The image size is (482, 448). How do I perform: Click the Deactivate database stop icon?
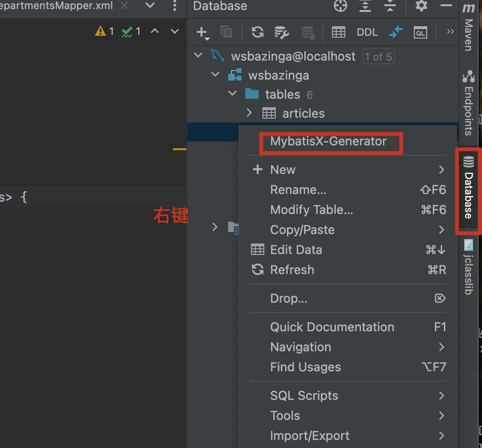(x=308, y=32)
